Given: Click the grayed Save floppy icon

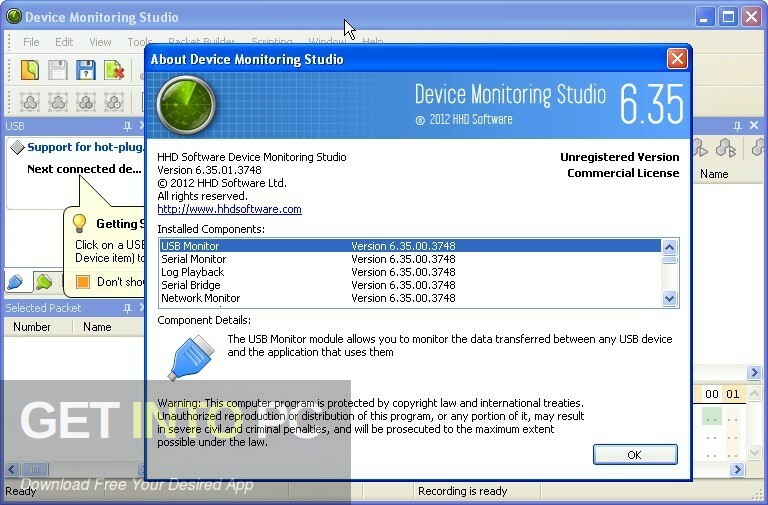Looking at the screenshot, I should point(58,70).
